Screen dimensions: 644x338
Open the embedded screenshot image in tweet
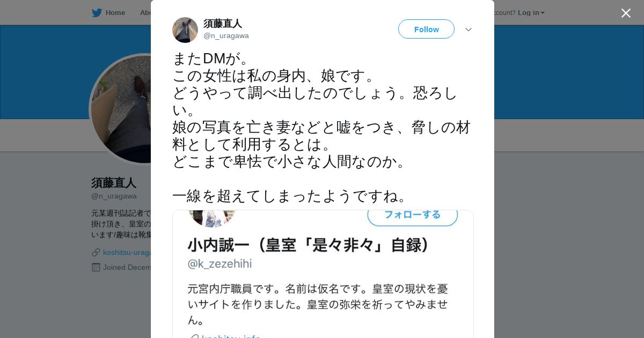point(323,274)
